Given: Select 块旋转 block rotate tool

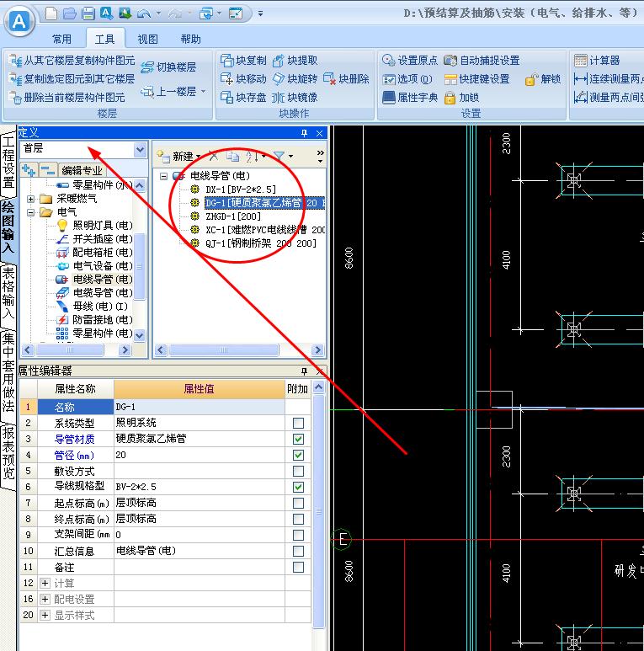Looking at the screenshot, I should coord(295,79).
